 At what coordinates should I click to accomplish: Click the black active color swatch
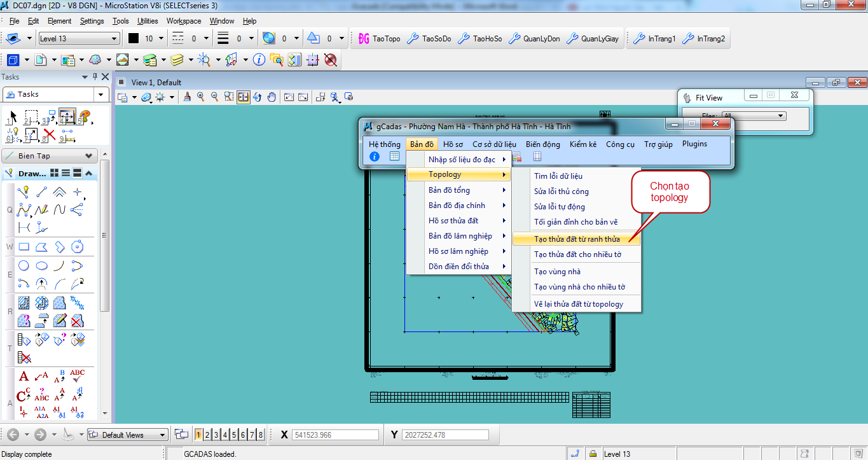click(134, 39)
